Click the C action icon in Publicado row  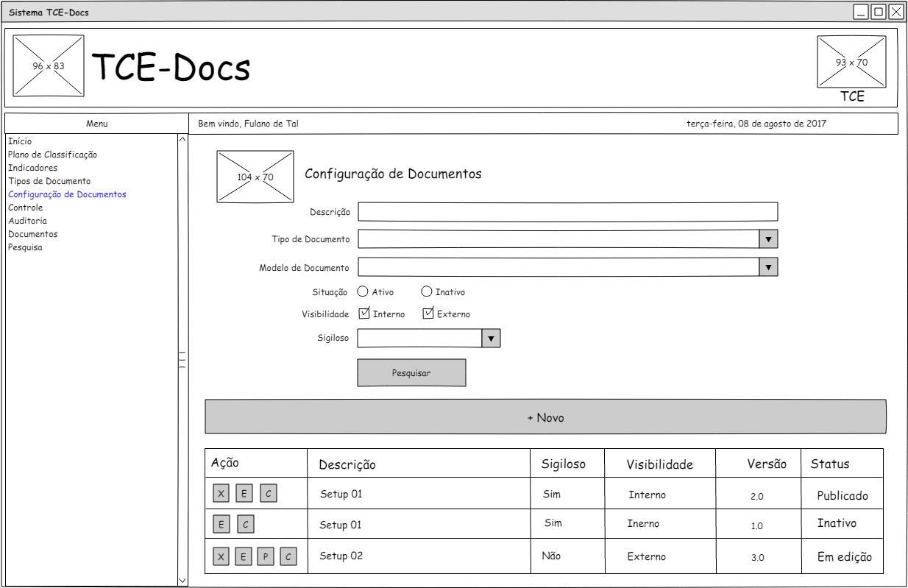click(269, 494)
